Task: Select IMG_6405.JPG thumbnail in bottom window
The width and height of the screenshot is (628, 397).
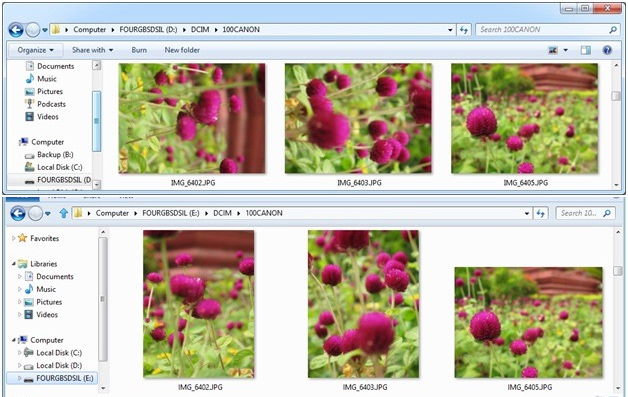Action: click(529, 322)
